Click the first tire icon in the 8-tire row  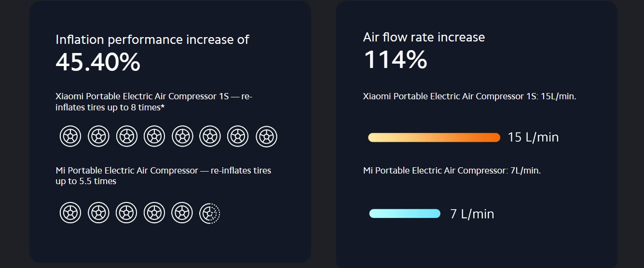[70, 136]
